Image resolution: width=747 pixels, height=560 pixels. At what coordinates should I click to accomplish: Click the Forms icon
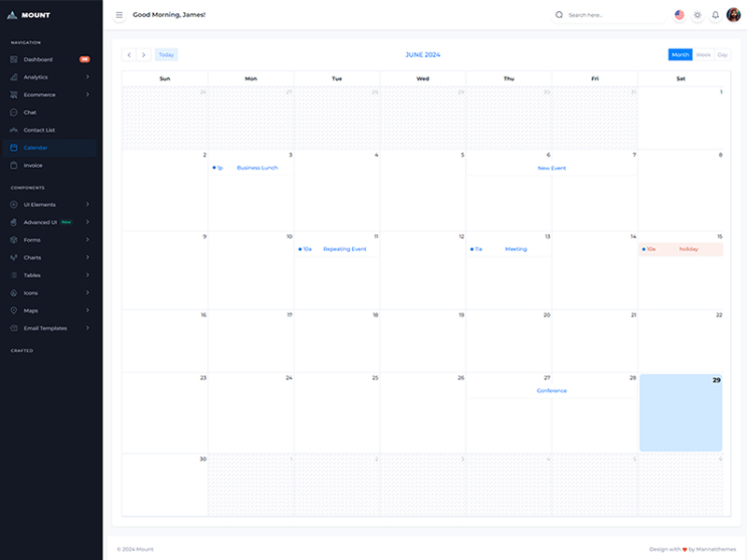pyautogui.click(x=14, y=240)
